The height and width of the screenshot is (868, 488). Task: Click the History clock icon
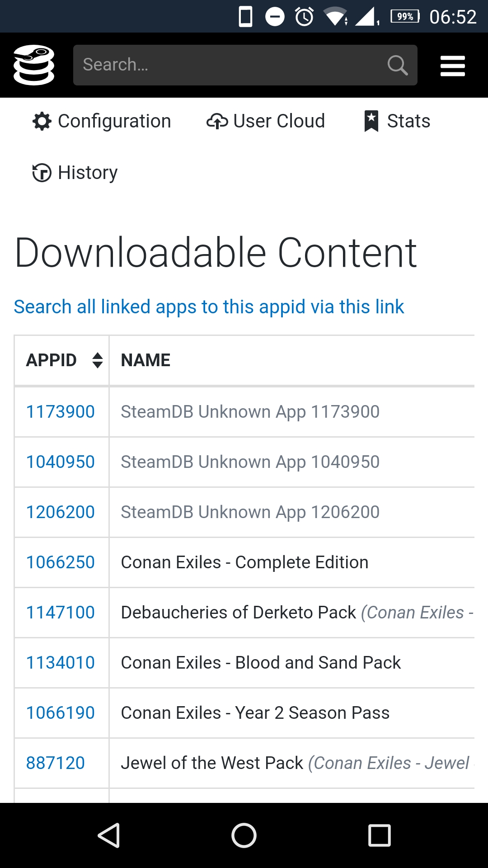coord(42,173)
